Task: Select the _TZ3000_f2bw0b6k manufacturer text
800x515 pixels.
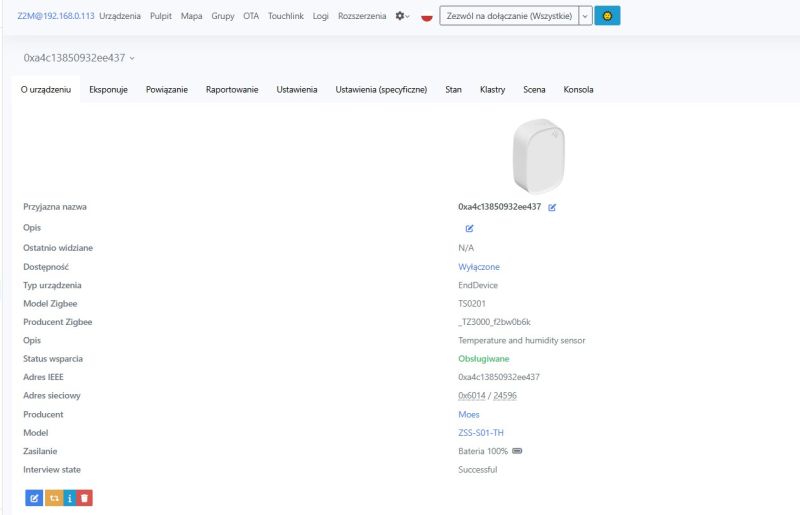Action: point(494,322)
